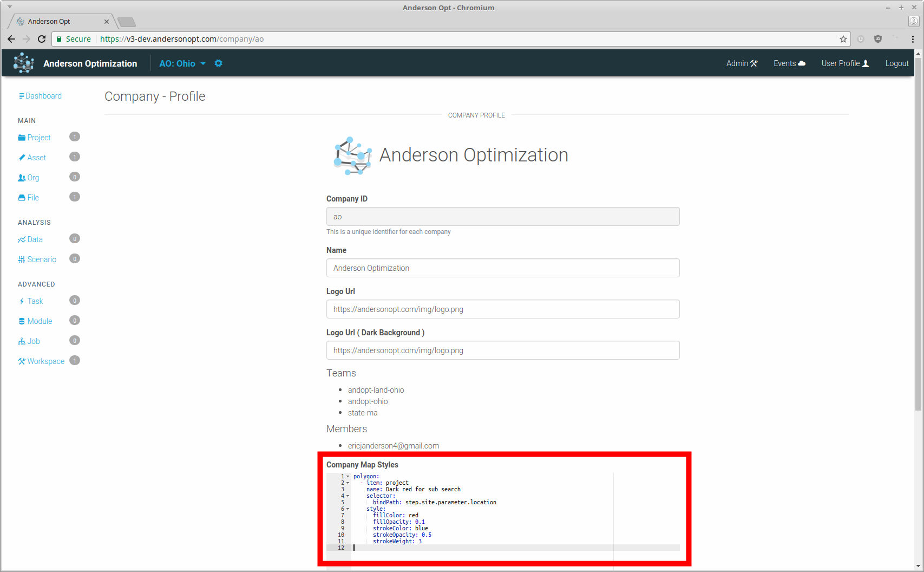Click the Secure padlock icon in address bar
The width and height of the screenshot is (924, 572).
pos(60,39)
